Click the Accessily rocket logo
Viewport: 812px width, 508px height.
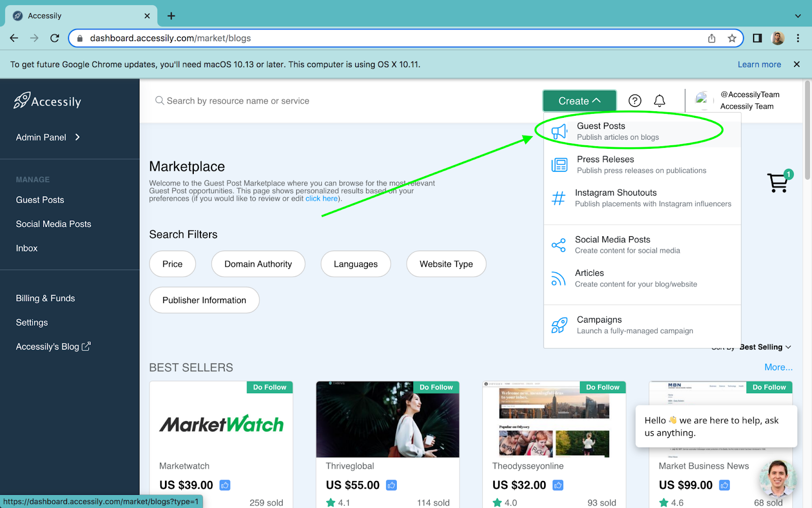tap(47, 101)
